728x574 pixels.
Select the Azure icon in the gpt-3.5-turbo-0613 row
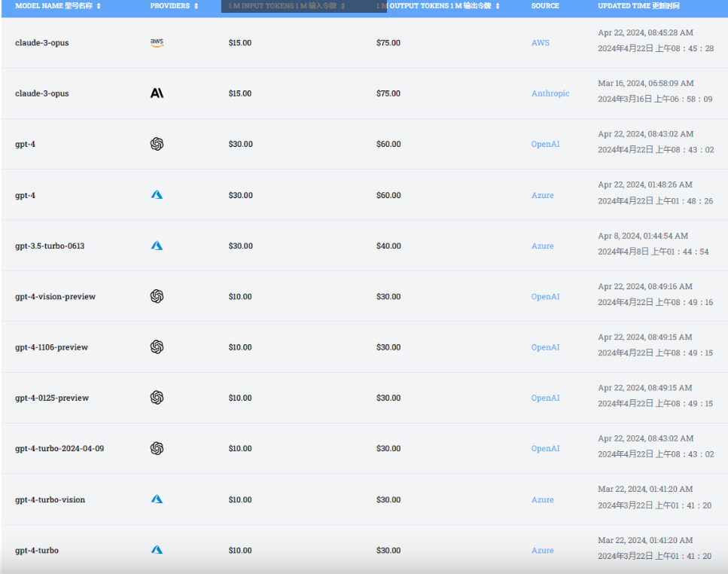pos(157,246)
